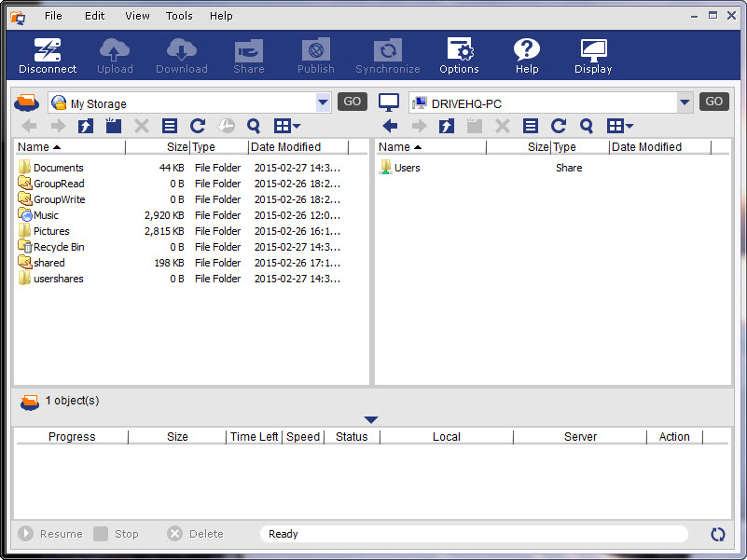The height and width of the screenshot is (560, 747).
Task: Click the Disconnect toolbar icon
Action: point(48,56)
